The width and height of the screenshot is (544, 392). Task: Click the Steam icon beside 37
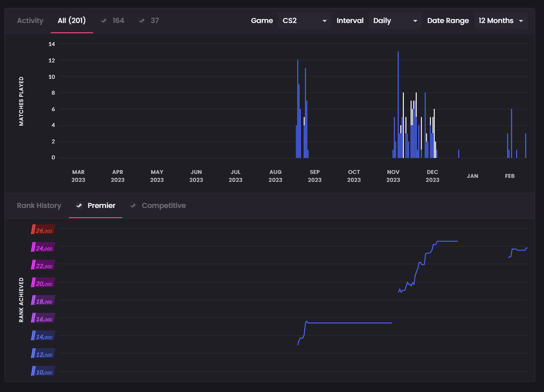click(142, 20)
